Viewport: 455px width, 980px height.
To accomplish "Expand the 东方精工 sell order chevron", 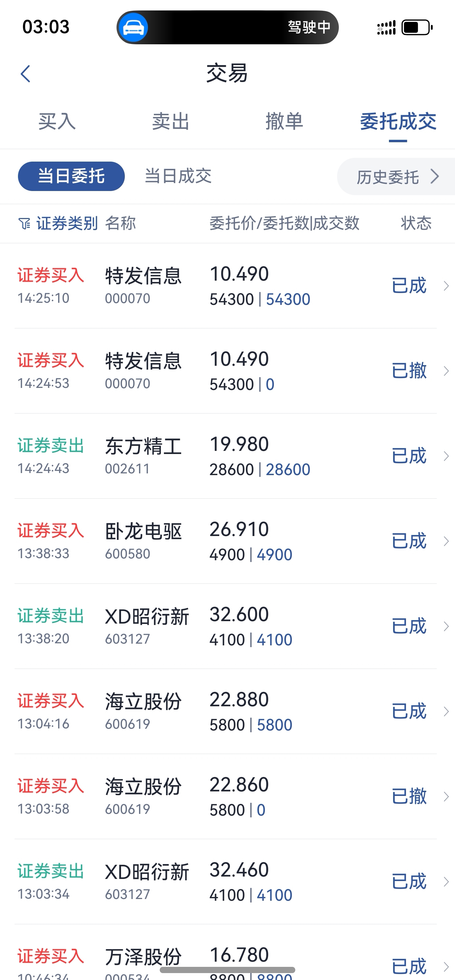I will (447, 456).
